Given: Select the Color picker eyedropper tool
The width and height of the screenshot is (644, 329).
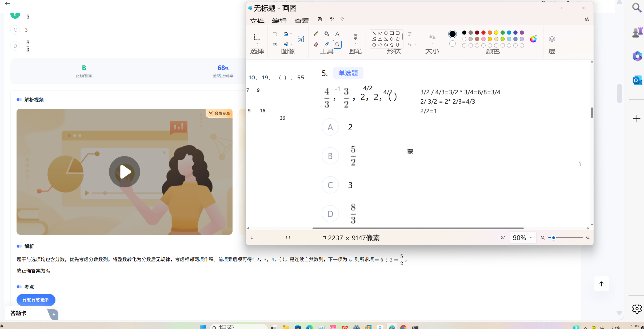Looking at the screenshot, I should (327, 44).
